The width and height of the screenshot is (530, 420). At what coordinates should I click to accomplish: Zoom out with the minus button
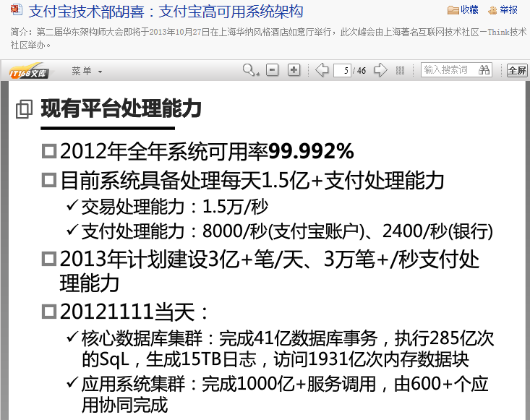272,70
